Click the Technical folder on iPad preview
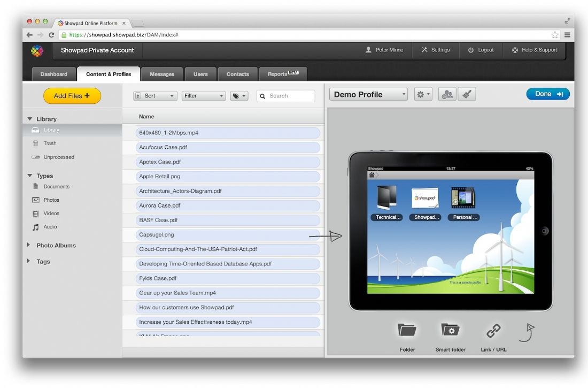588x388 pixels. 388,203
